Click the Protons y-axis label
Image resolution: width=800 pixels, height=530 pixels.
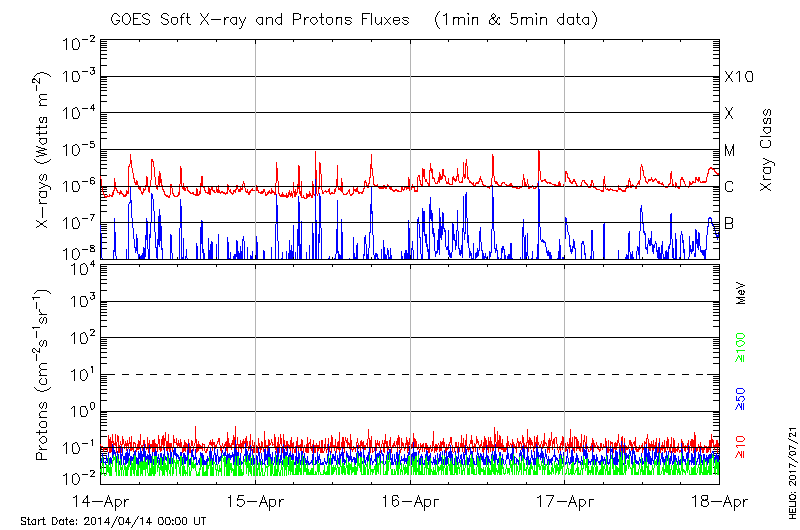click(x=44, y=378)
